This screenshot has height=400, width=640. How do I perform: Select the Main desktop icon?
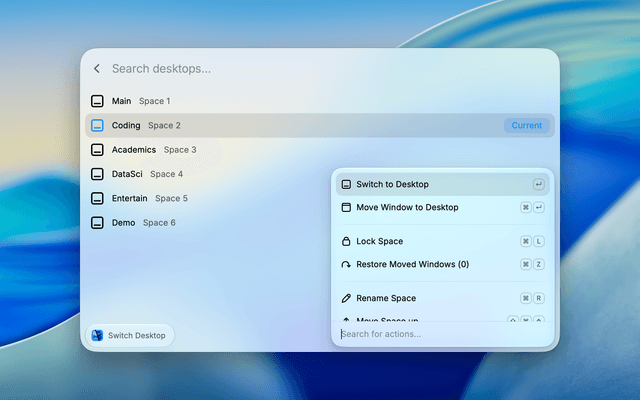click(97, 101)
